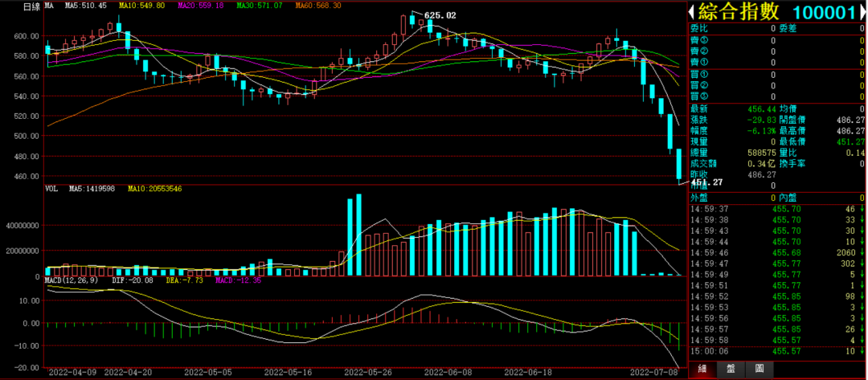Click the 2022-07-08 date label
The image size is (868, 380).
click(x=655, y=372)
